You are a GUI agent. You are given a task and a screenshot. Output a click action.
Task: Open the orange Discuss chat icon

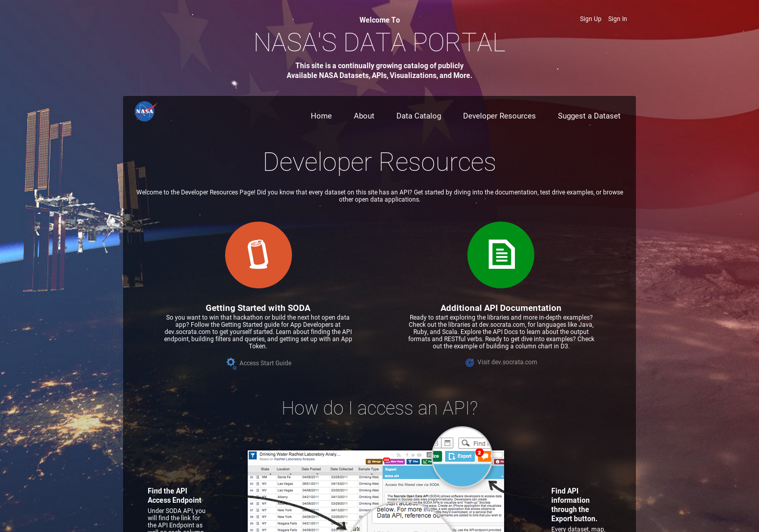point(484,457)
